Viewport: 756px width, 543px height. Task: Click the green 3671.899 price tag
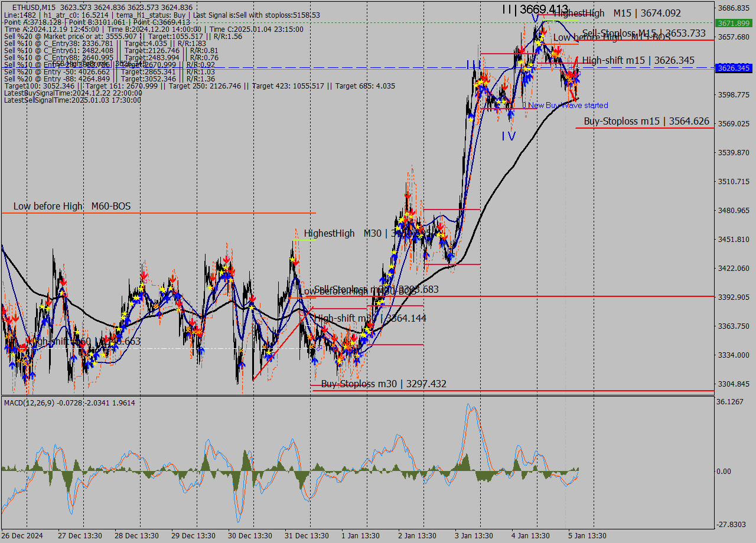click(733, 23)
